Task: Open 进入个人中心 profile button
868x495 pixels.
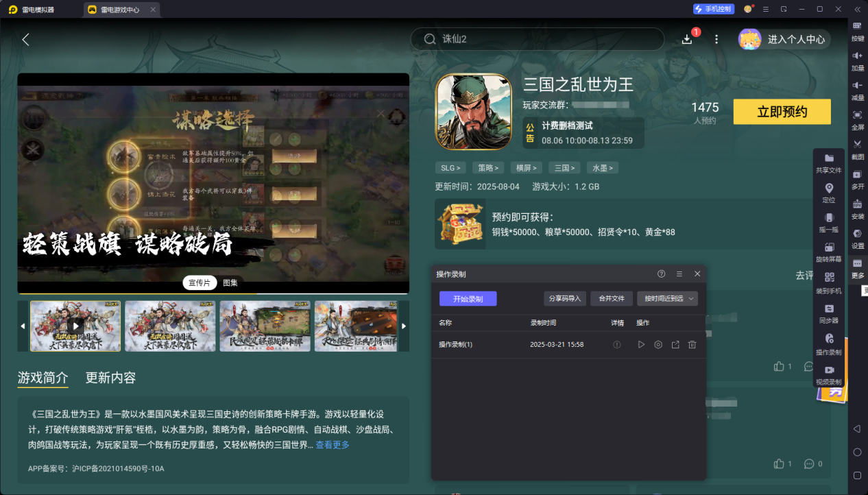Action: click(x=784, y=39)
